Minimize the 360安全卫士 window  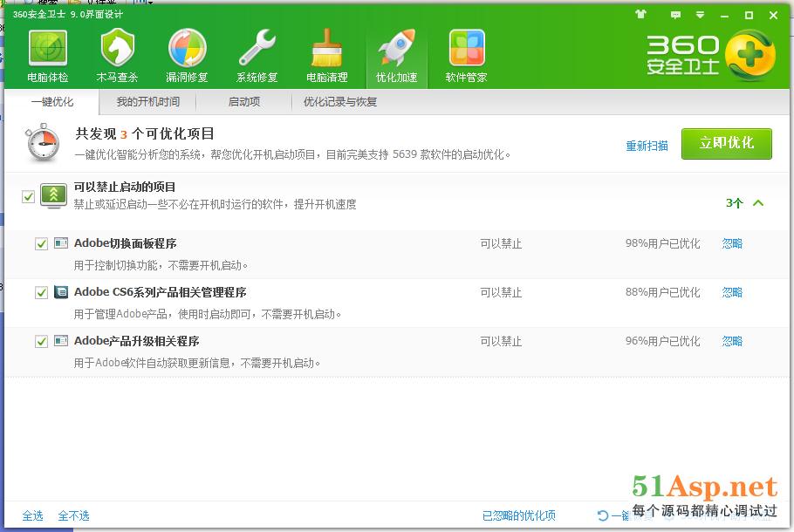[x=724, y=15]
